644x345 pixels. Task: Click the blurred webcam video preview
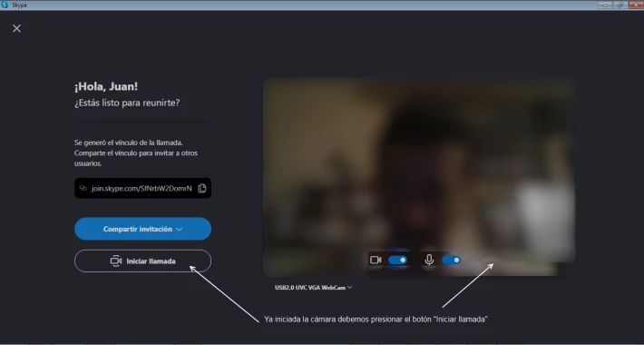click(x=418, y=177)
